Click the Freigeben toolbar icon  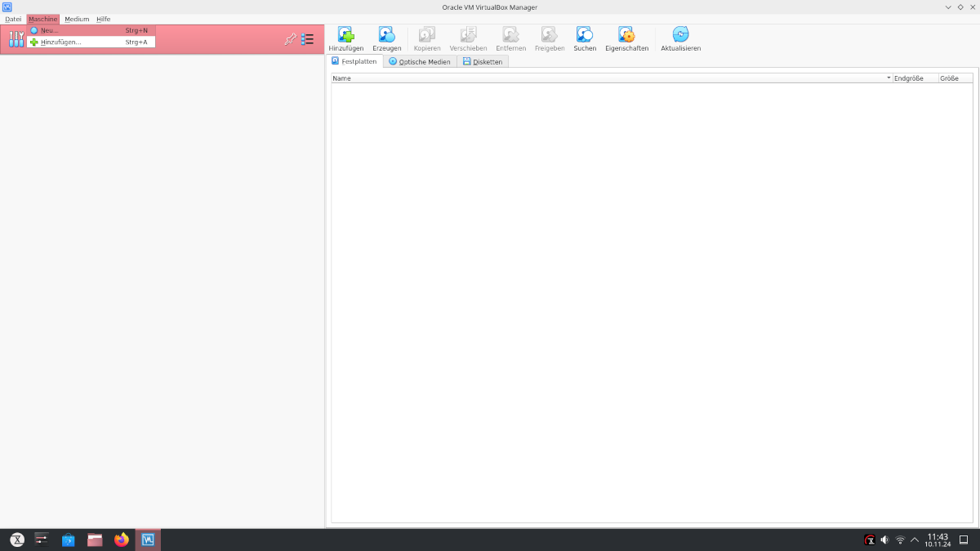click(550, 38)
